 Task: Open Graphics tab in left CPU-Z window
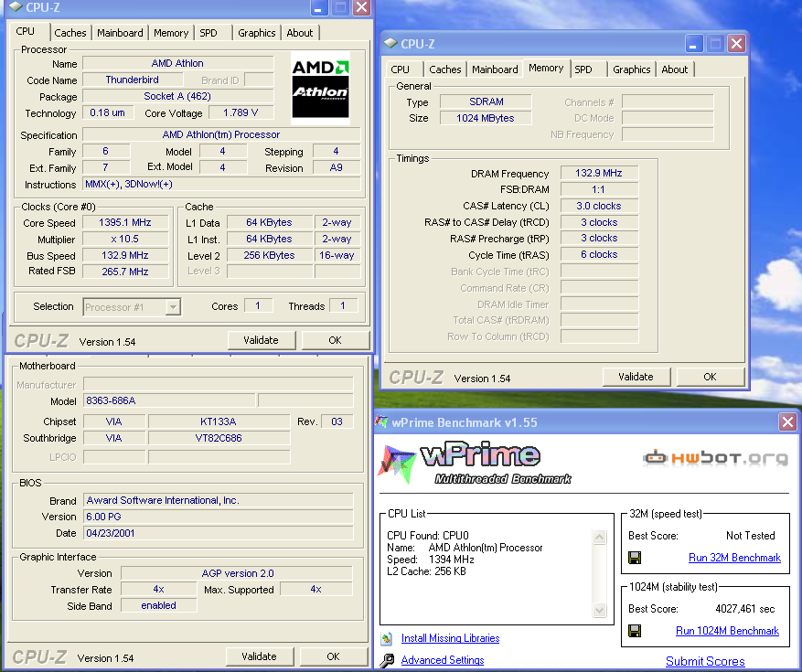click(257, 33)
